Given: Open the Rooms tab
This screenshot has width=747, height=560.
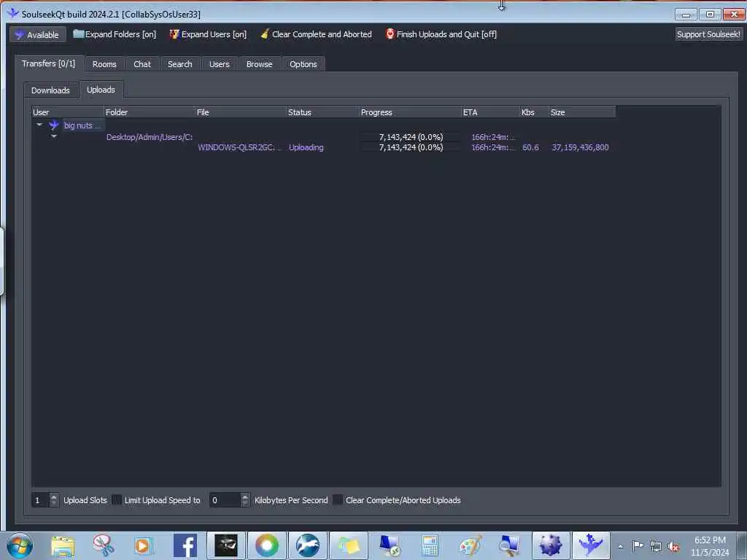Looking at the screenshot, I should click(x=104, y=64).
